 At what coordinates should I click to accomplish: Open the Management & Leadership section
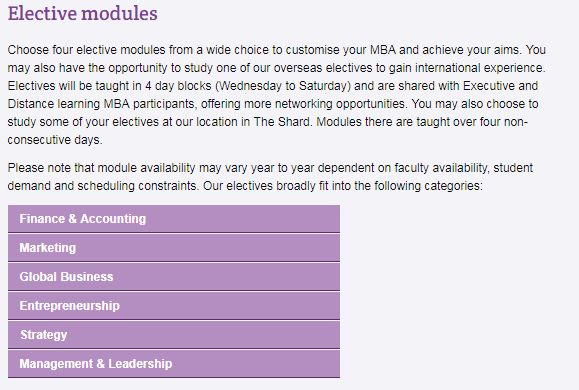(x=174, y=364)
